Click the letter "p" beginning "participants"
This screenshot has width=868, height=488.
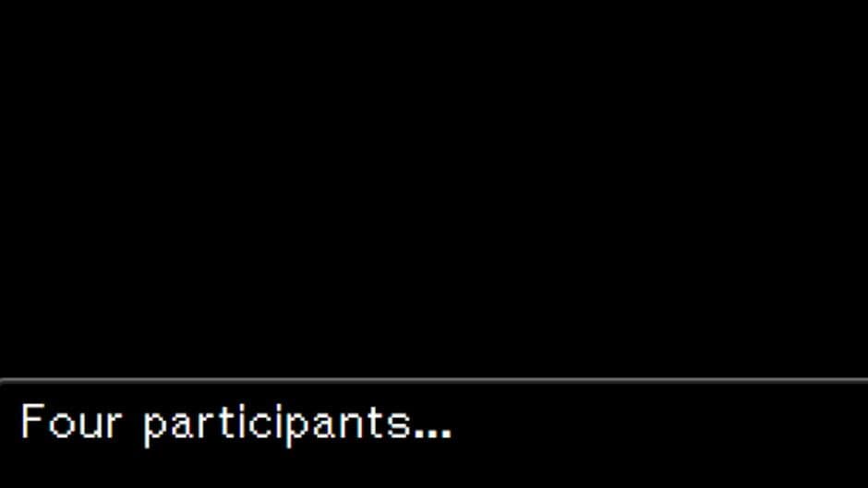click(x=154, y=429)
